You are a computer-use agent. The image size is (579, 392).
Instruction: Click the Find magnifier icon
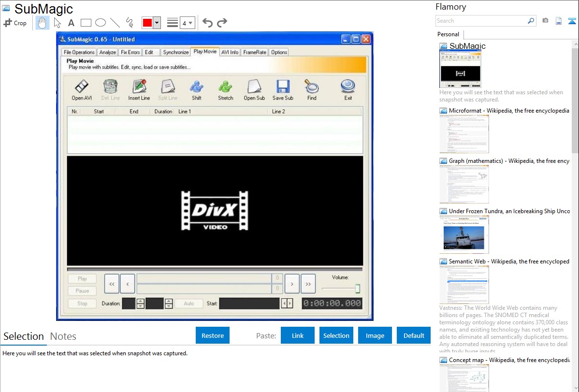[x=312, y=90]
